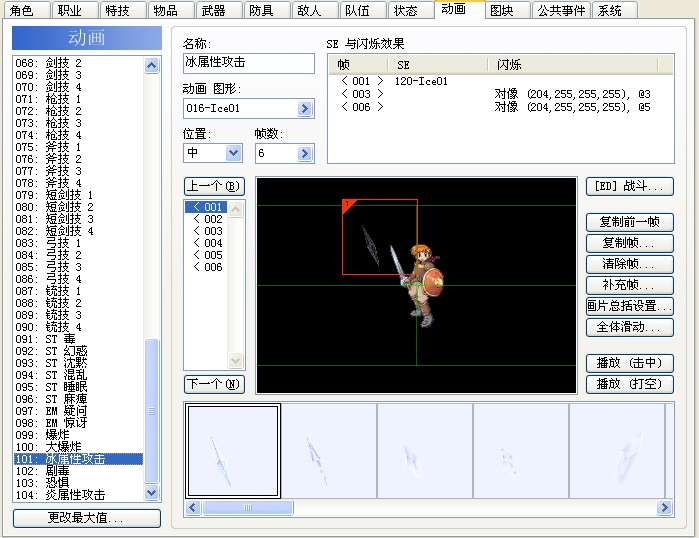Select the first ice shard cell thumbnail
This screenshot has width=699, height=538.
pos(233,451)
